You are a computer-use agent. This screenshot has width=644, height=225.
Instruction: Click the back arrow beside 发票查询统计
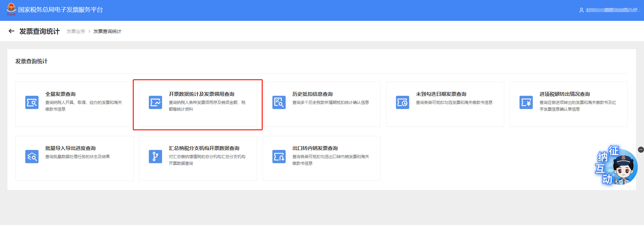[x=11, y=31]
